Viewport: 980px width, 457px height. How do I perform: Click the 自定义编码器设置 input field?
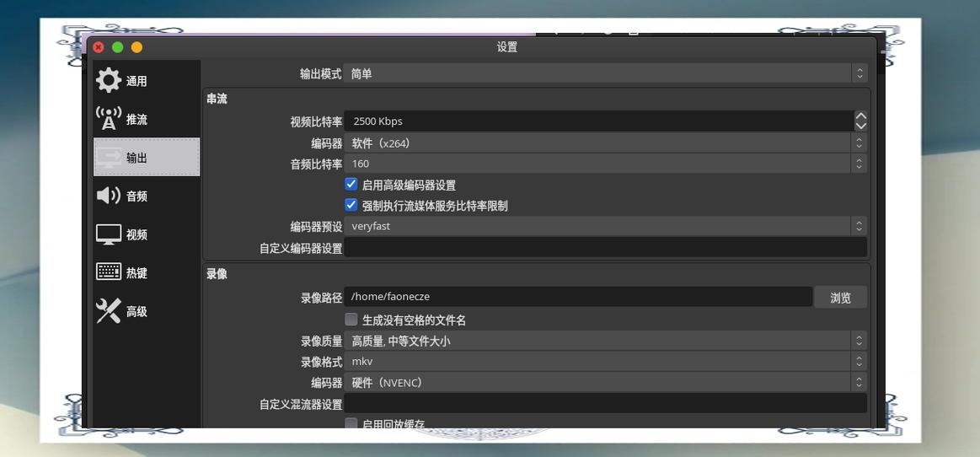click(606, 247)
